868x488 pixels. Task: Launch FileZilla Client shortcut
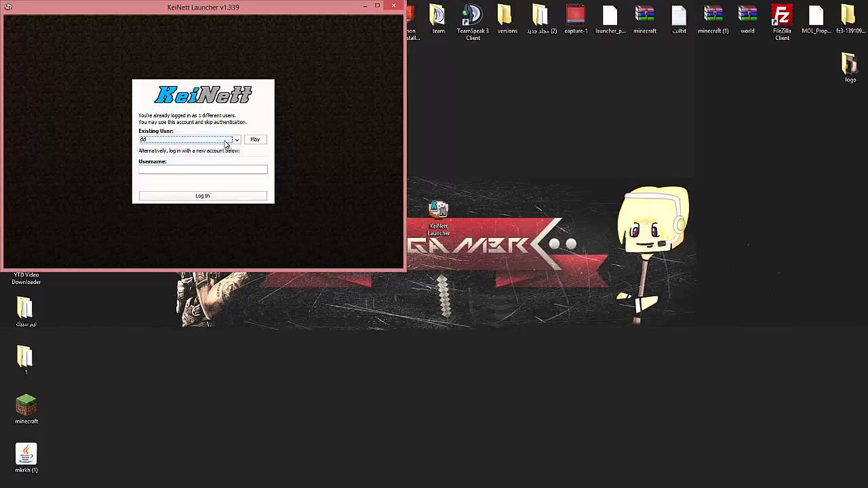coord(782,22)
